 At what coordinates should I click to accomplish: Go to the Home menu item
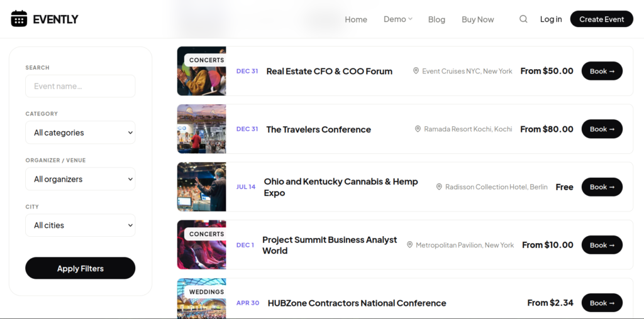pos(356,19)
